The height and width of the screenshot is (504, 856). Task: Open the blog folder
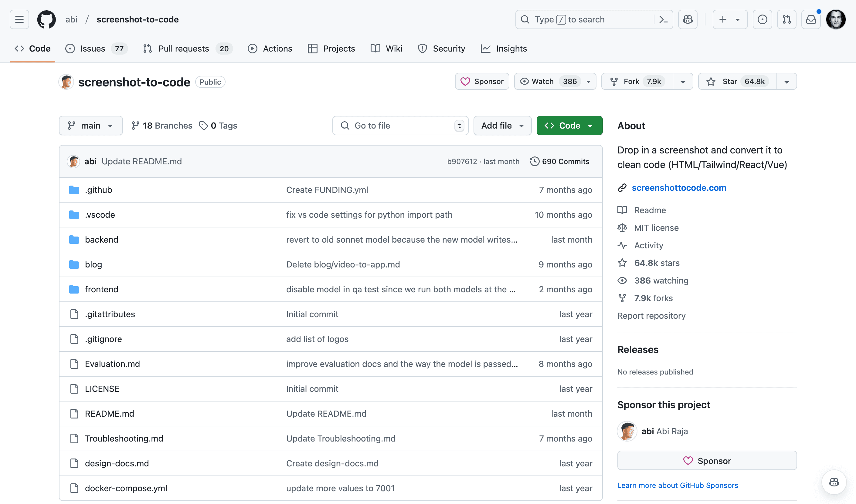pyautogui.click(x=93, y=264)
